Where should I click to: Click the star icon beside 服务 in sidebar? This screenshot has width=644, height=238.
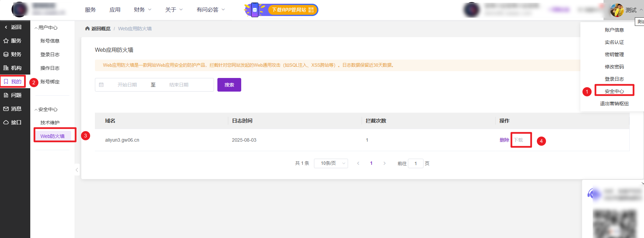(6, 41)
